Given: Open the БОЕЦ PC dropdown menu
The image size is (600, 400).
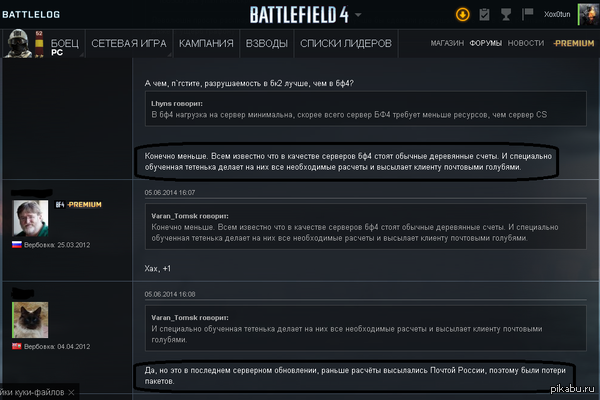Looking at the screenshot, I should pos(63,45).
